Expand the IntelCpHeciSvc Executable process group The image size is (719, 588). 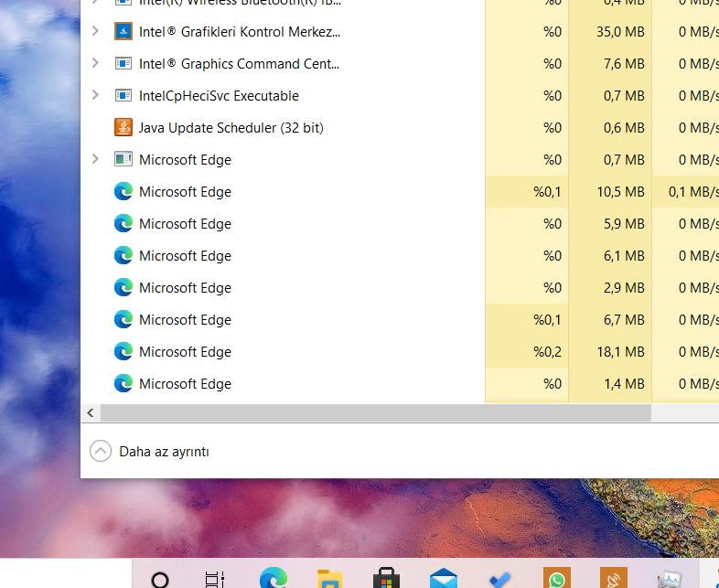tap(95, 96)
